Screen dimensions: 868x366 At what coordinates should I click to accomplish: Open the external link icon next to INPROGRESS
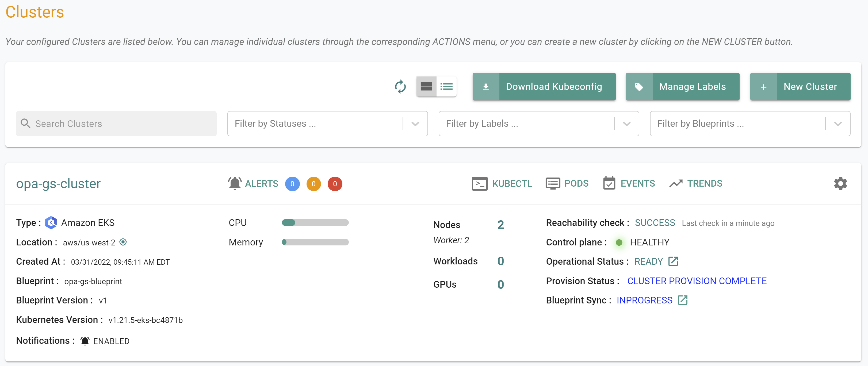point(683,300)
